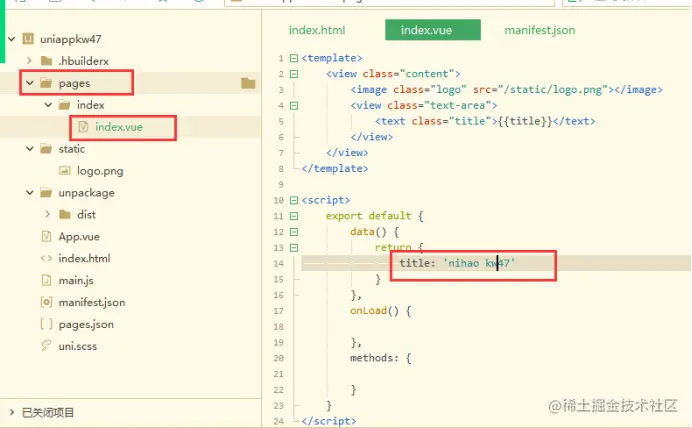Click the uni.scss style file icon
Image resolution: width=692 pixels, height=428 pixels.
46,345
